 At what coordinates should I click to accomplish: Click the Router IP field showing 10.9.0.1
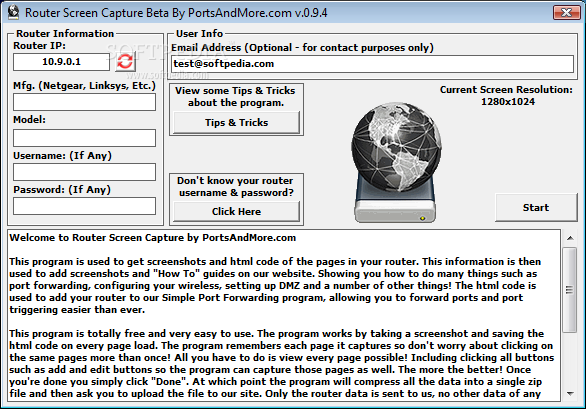(x=61, y=62)
